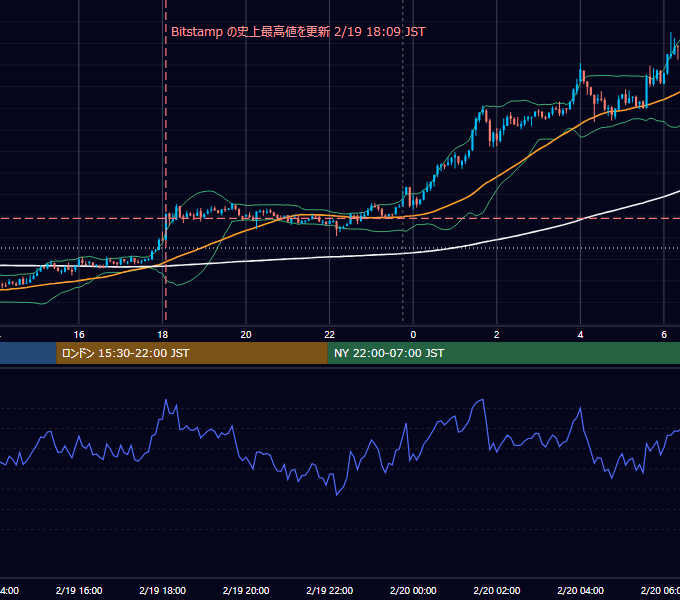Select the NY 22:00-07:00 JST session bar
This screenshot has height=600, width=680.
pos(503,353)
